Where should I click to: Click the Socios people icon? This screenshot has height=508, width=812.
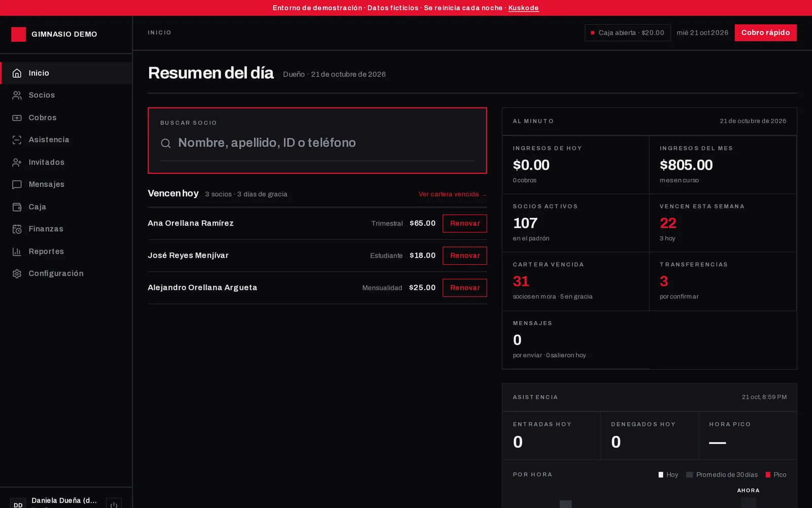(x=17, y=96)
